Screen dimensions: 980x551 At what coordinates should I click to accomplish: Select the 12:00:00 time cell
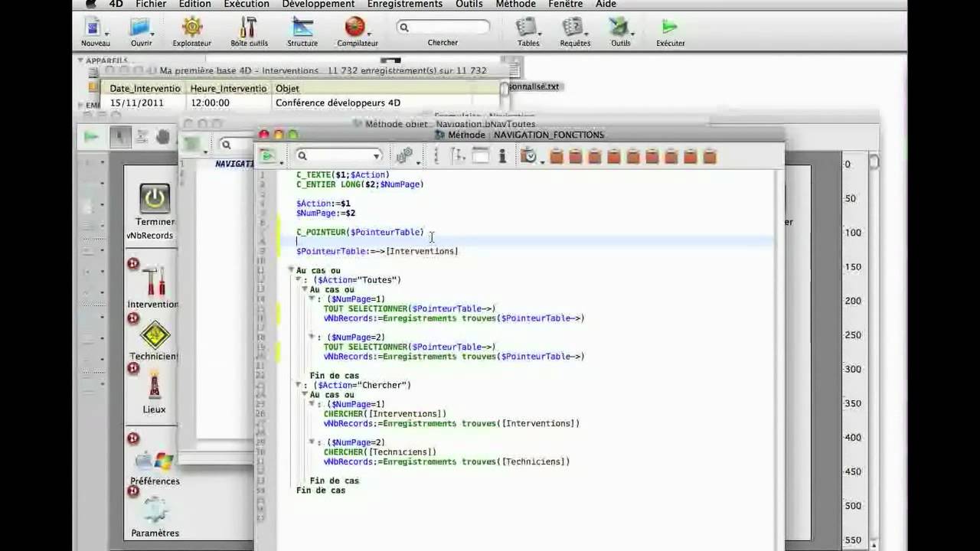pyautogui.click(x=209, y=103)
